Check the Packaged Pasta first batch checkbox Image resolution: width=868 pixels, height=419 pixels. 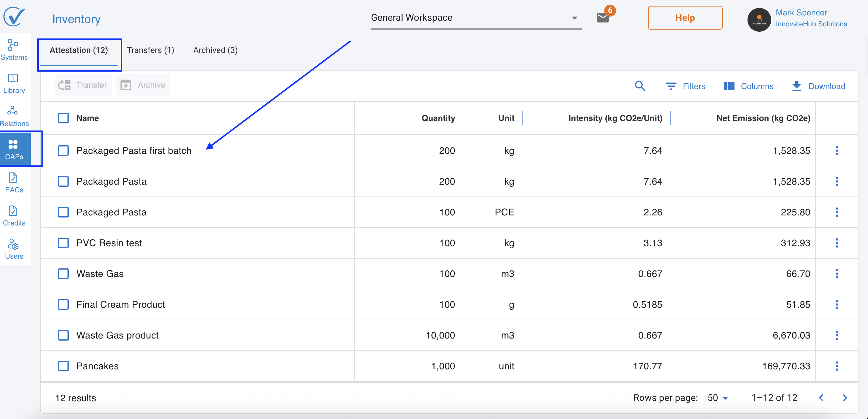63,151
